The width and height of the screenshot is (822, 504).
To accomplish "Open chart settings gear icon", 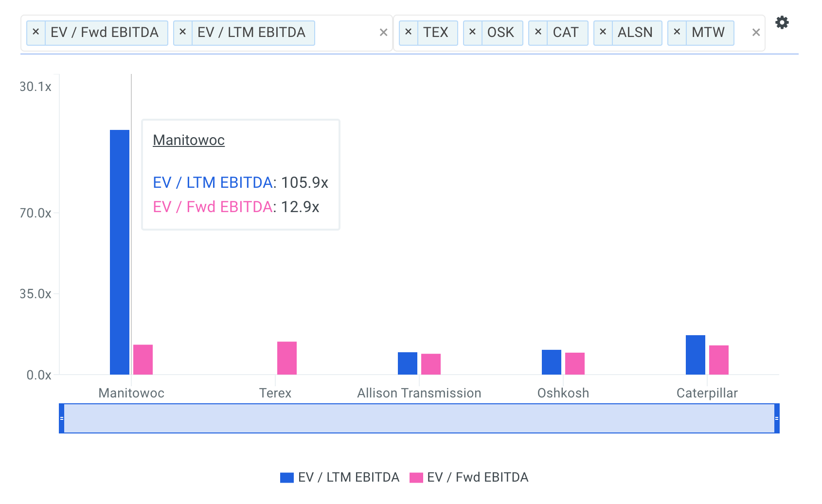I will [782, 22].
